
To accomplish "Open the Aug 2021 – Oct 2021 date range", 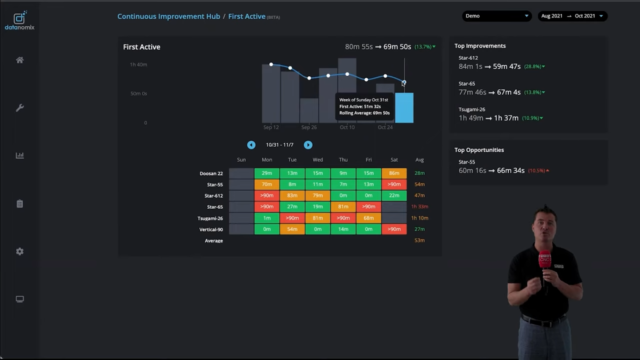I will coord(572,16).
